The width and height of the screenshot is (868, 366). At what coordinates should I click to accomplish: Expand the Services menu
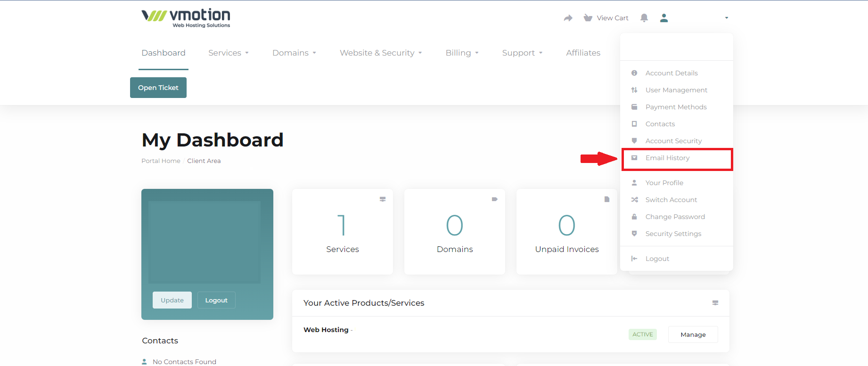tap(229, 53)
